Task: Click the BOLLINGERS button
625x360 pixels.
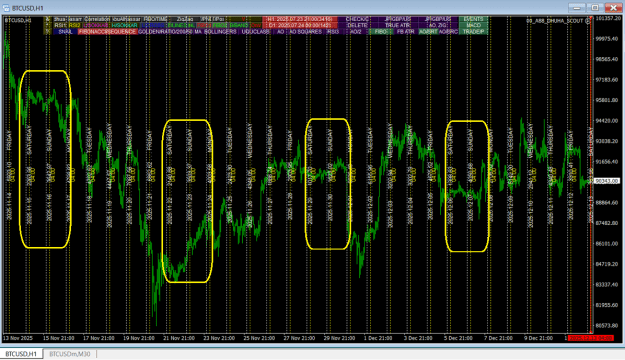Action: tap(220, 31)
